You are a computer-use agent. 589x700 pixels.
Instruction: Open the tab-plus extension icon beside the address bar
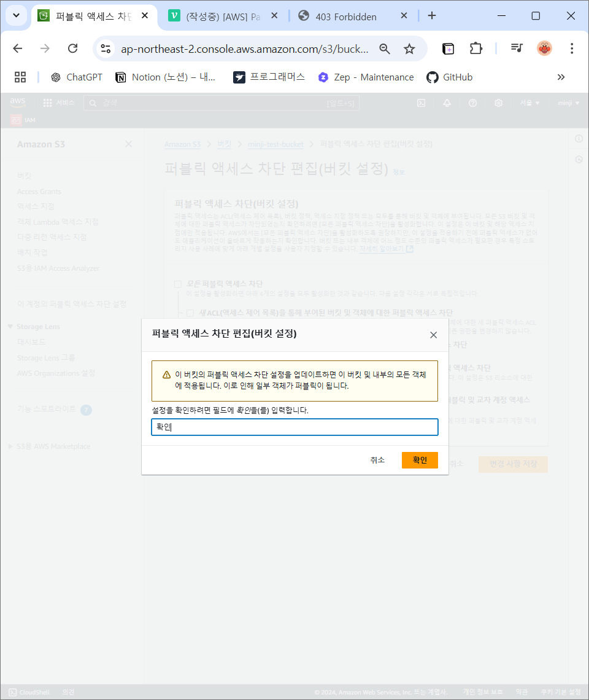click(x=448, y=49)
